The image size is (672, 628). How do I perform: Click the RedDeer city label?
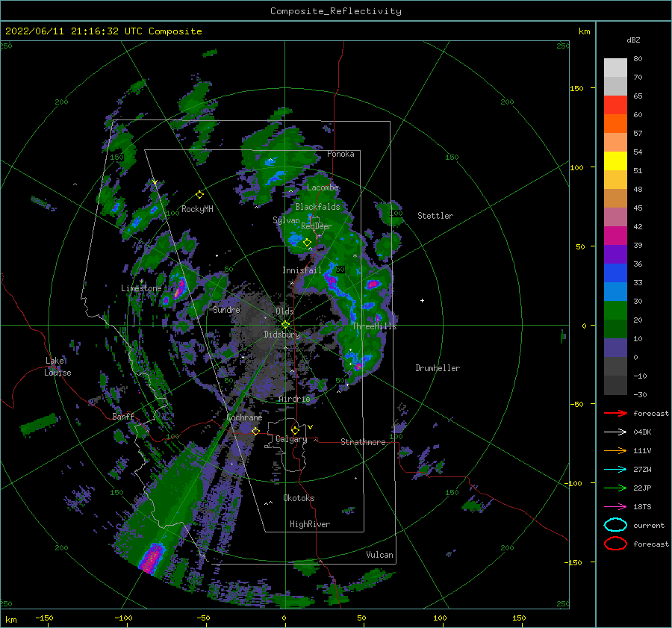coord(317,226)
